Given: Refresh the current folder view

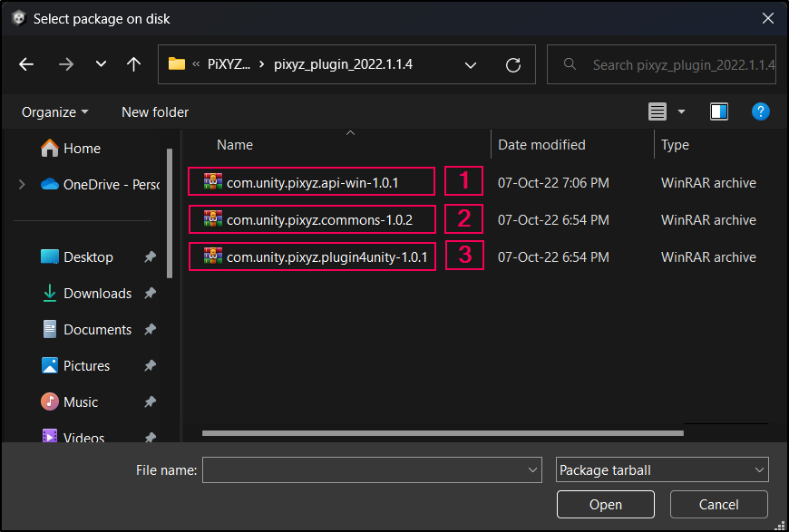Looking at the screenshot, I should [x=513, y=65].
